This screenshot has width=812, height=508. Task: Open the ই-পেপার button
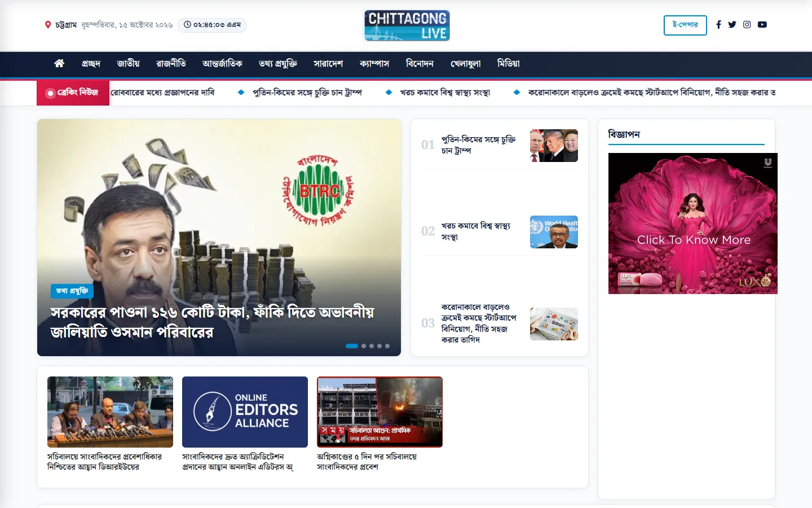pos(685,25)
